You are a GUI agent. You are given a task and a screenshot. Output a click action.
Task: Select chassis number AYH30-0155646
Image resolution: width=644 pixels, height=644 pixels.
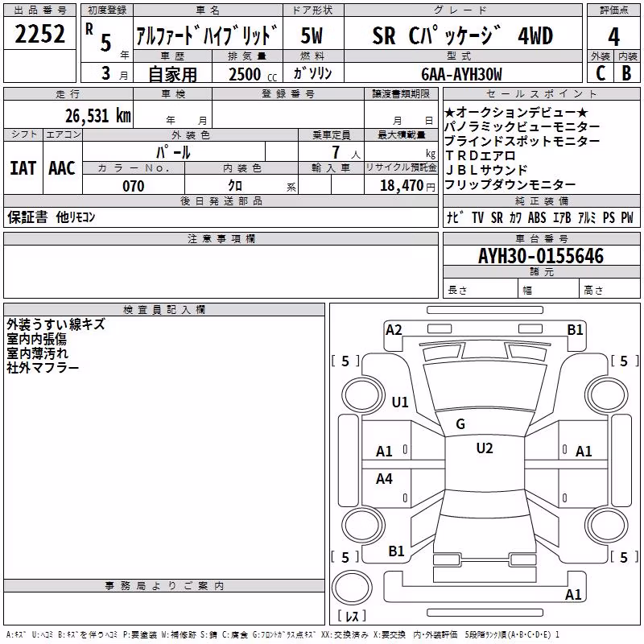pyautogui.click(x=541, y=256)
